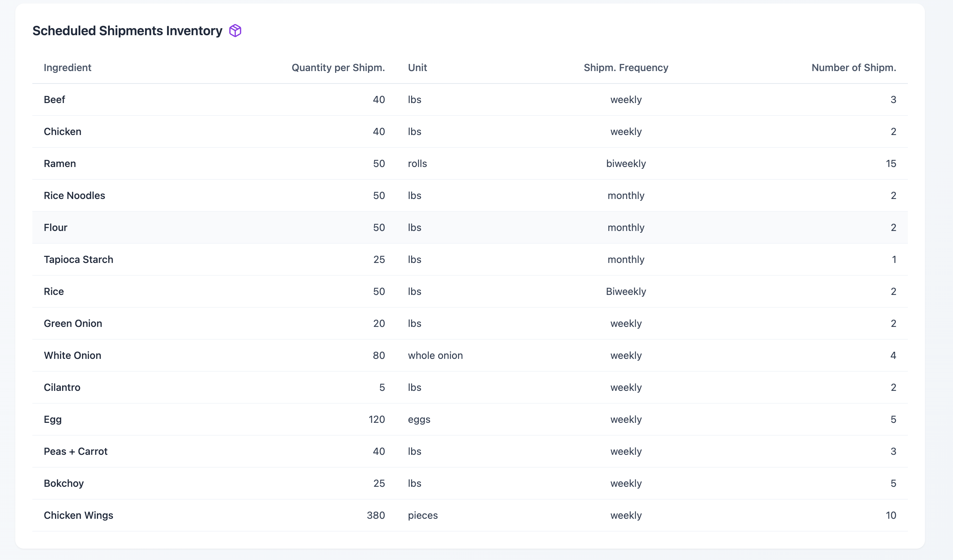Image resolution: width=953 pixels, height=560 pixels.
Task: Click the purple package box icon
Action: (x=235, y=31)
